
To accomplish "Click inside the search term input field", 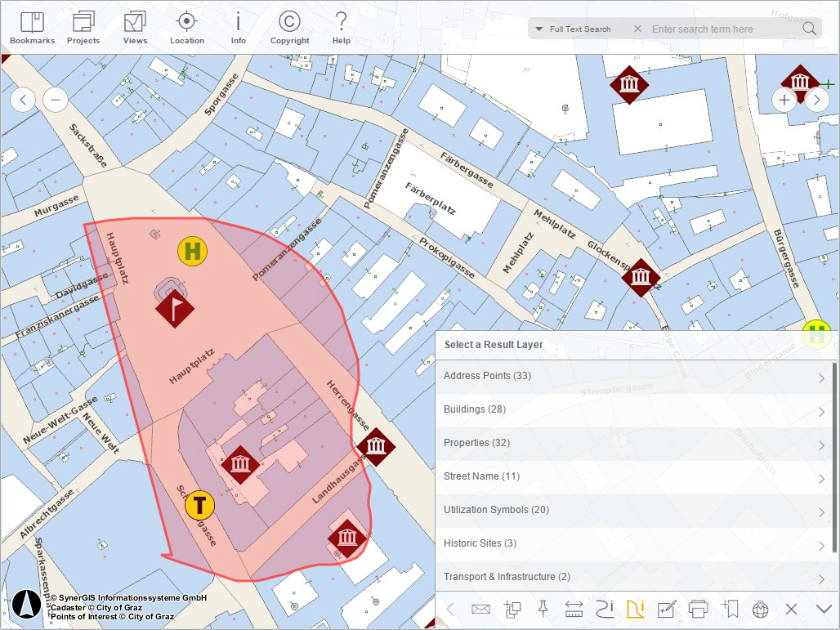I will [719, 29].
